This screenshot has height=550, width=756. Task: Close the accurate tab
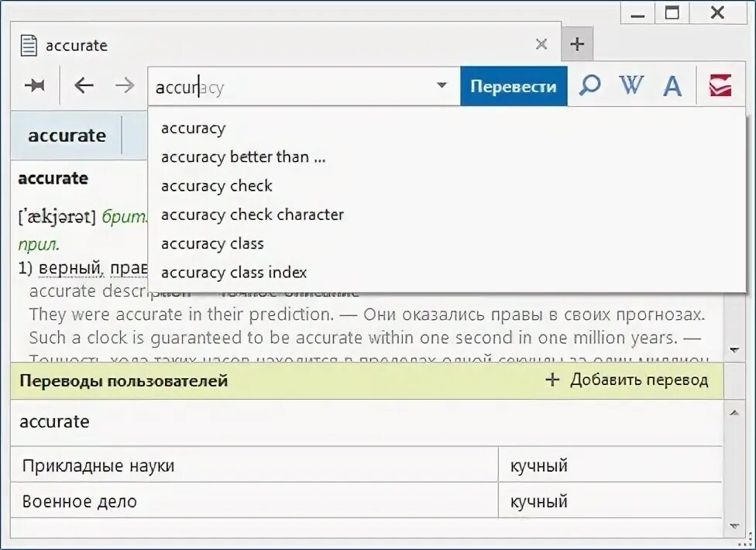pos(541,44)
